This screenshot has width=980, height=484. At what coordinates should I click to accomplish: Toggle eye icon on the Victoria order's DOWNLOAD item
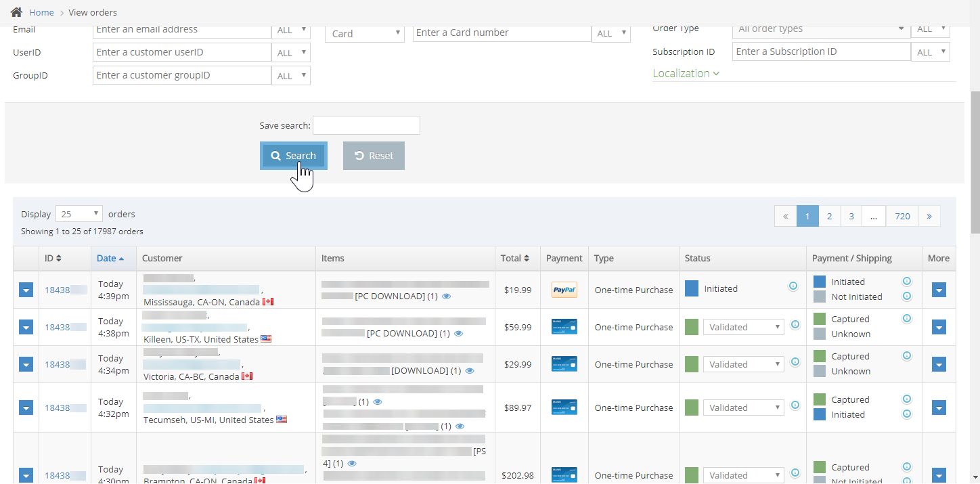470,371
